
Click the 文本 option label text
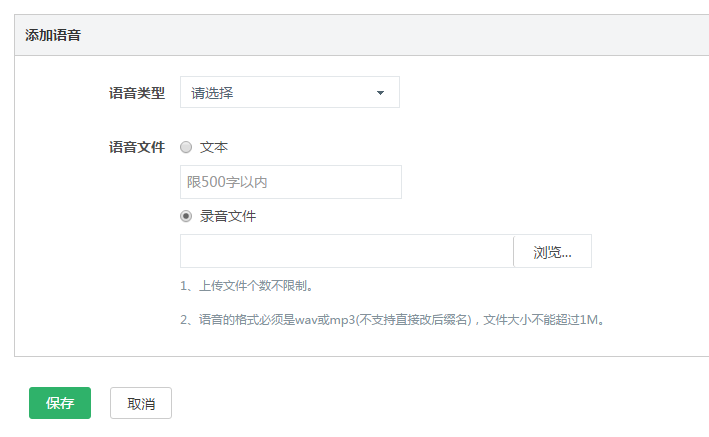click(214, 147)
